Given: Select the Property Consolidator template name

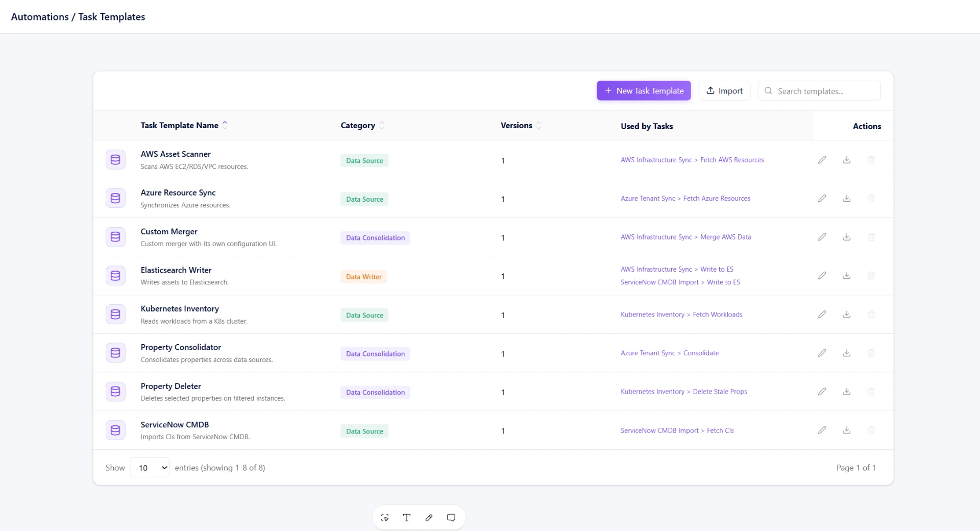Looking at the screenshot, I should (181, 347).
